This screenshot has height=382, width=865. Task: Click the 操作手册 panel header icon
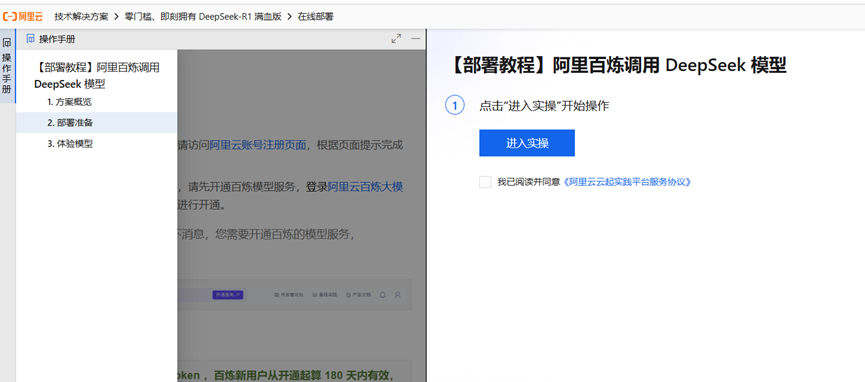coord(31,39)
